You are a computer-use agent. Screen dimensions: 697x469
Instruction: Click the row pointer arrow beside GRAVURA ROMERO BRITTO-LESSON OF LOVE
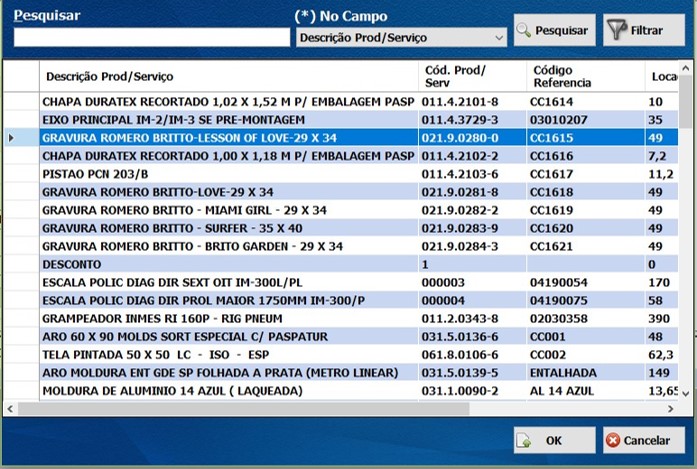12,138
